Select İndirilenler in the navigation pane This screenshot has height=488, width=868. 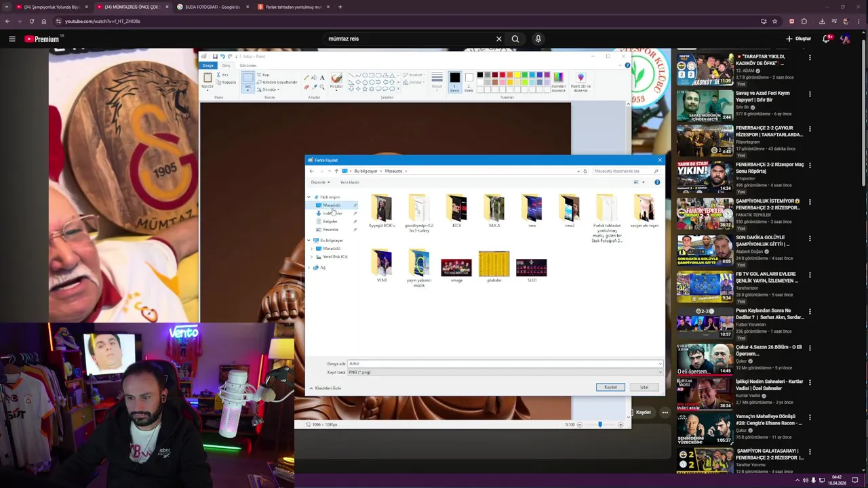[x=332, y=213]
